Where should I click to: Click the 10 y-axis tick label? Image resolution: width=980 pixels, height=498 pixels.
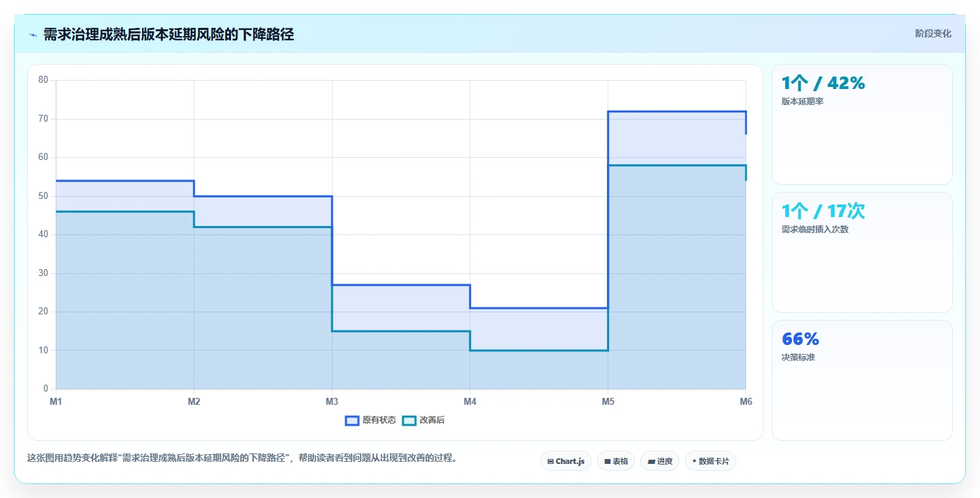coord(43,351)
